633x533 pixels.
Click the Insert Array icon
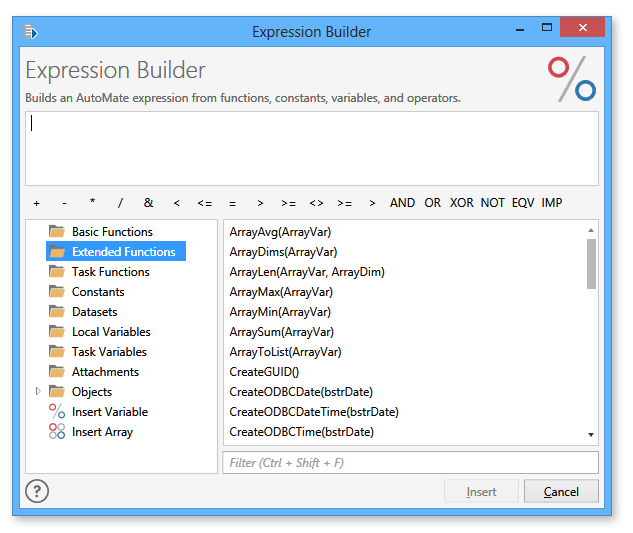56,432
